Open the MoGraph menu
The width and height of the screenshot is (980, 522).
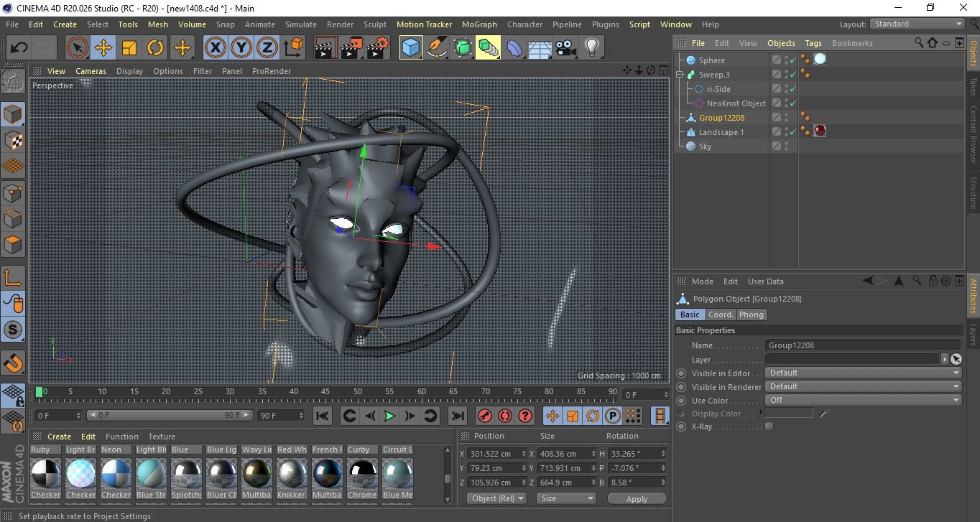(479, 24)
